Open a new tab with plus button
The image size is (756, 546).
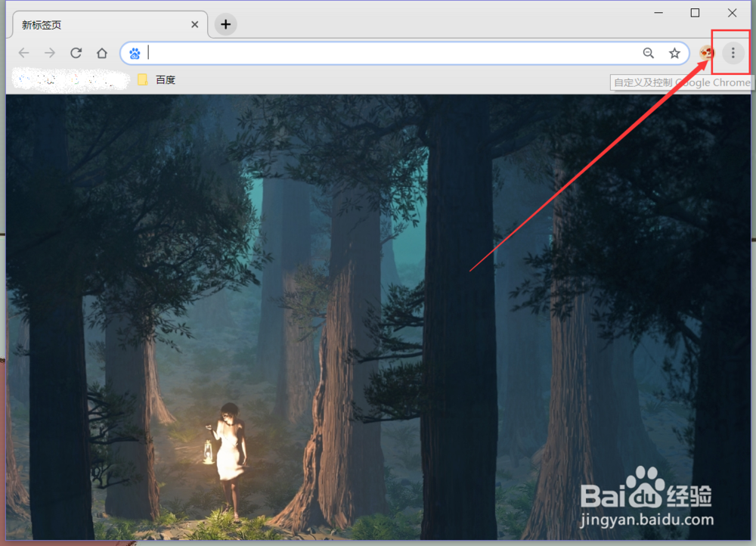tap(225, 24)
